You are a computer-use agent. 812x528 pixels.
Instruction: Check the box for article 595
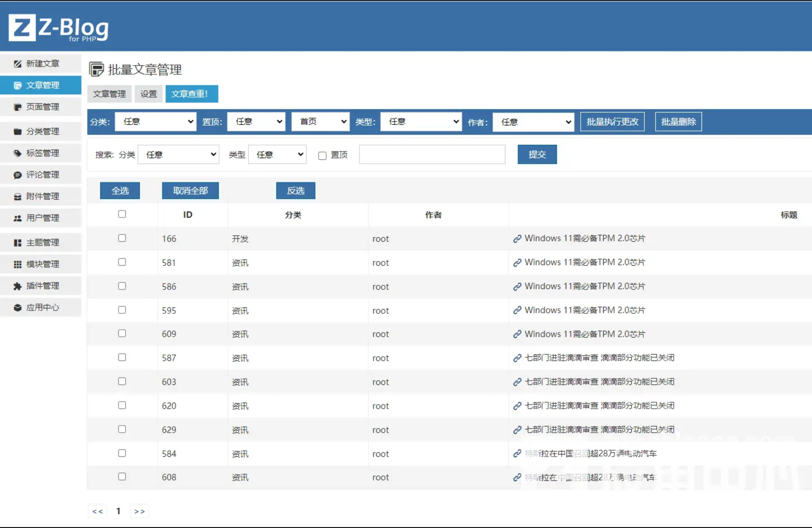(122, 310)
